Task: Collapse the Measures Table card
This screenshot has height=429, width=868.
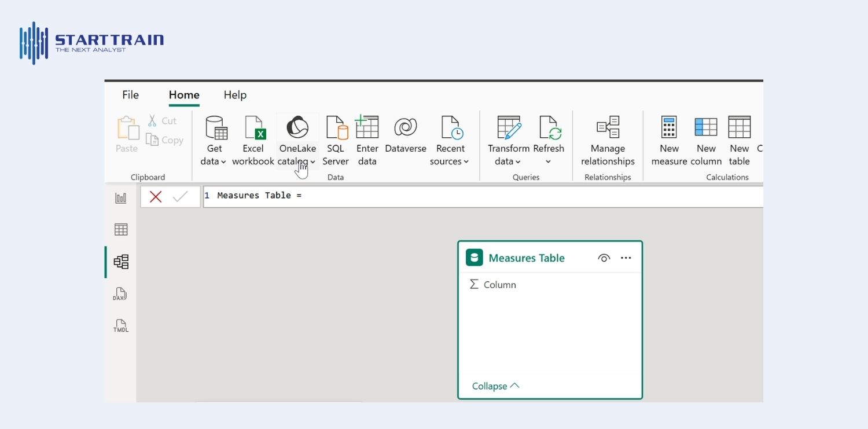Action: pos(495,386)
